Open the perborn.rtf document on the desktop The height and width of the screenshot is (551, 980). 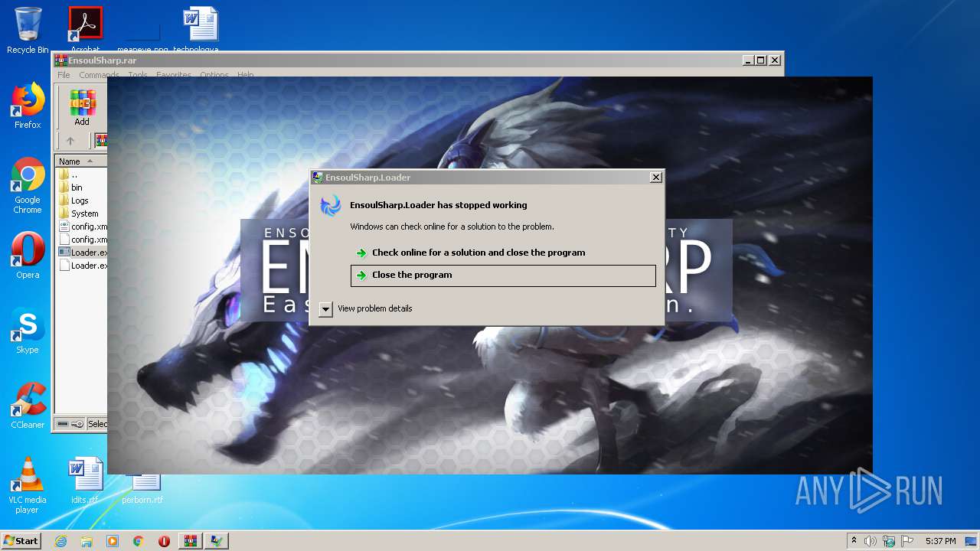pyautogui.click(x=142, y=488)
